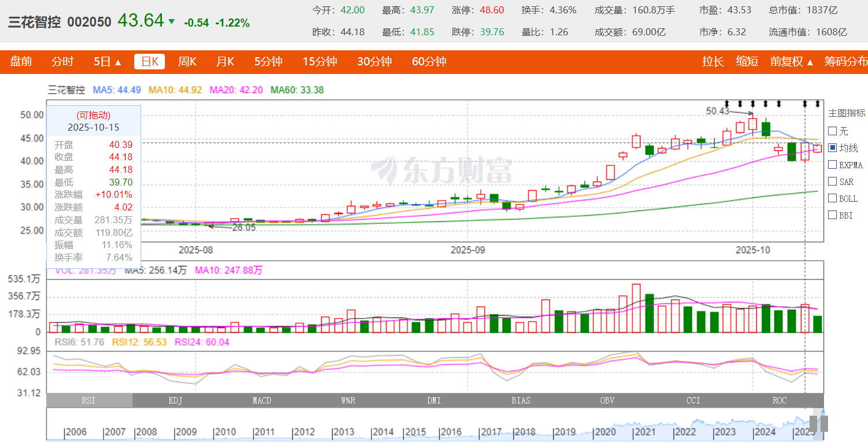Open the 前复权 adjustment dropdown
Screen dimensions: 868x444
click(792, 62)
